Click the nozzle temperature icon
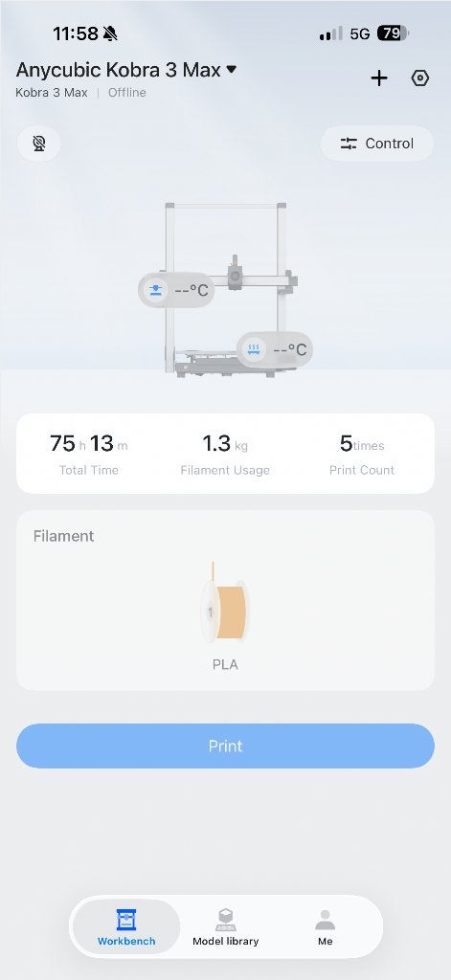 click(156, 290)
